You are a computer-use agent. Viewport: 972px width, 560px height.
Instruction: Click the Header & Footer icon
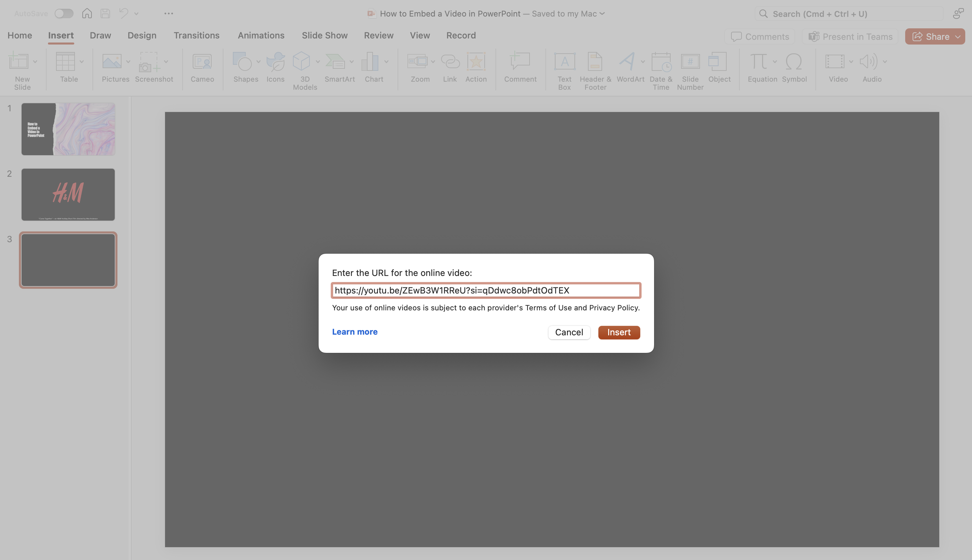(x=595, y=61)
